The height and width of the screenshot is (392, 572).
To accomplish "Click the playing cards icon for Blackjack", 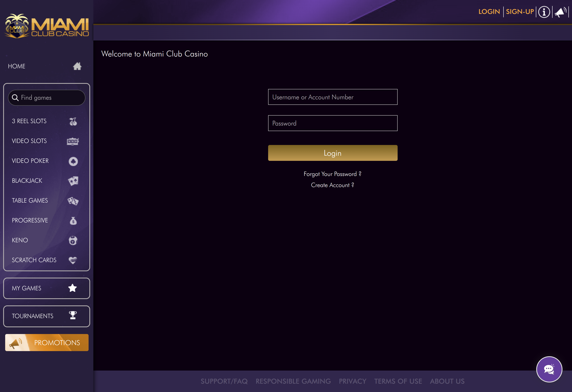I will click(73, 181).
